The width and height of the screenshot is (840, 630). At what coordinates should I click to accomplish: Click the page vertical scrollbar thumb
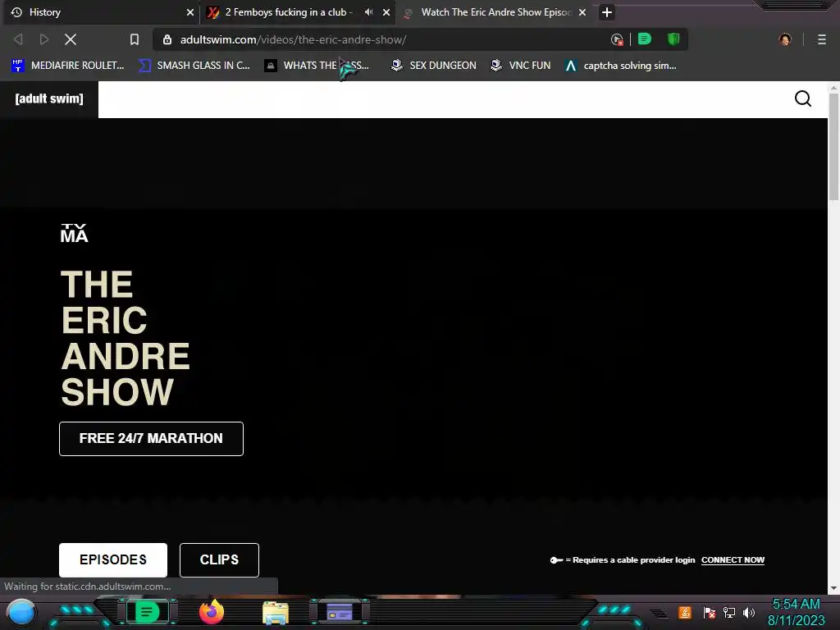coord(833,148)
